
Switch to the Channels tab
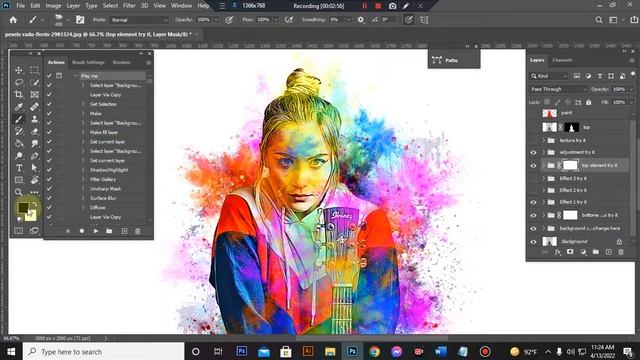(562, 60)
